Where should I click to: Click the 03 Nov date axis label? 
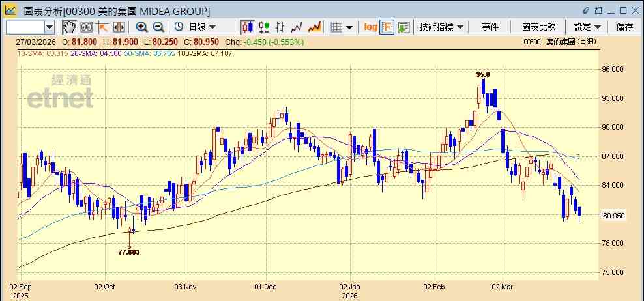186,286
